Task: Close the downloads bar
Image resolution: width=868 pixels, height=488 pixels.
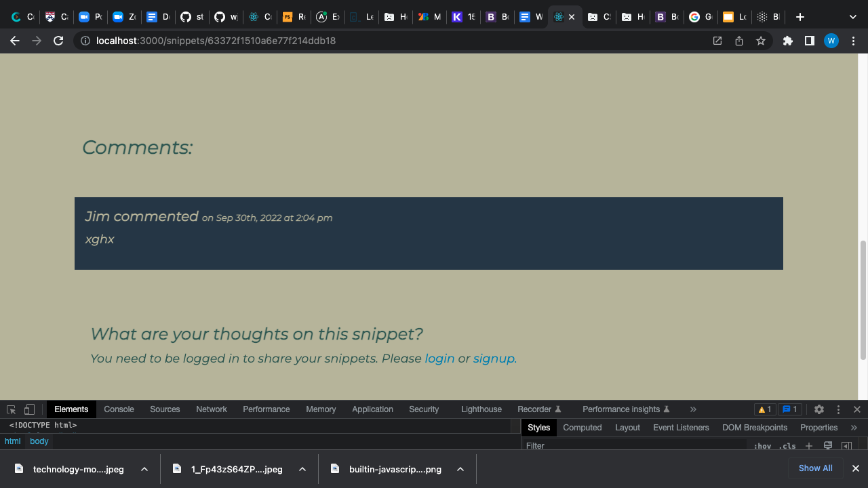Action: coord(856,468)
